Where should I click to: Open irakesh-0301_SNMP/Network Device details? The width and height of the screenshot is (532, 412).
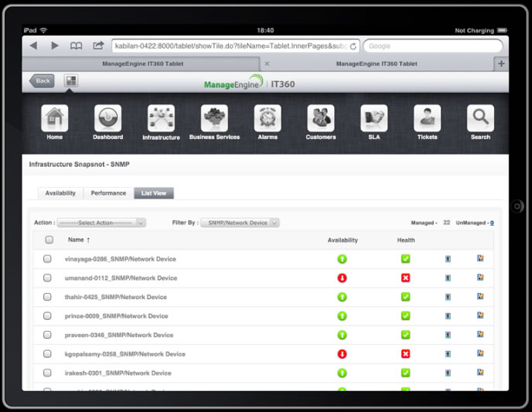click(x=118, y=373)
